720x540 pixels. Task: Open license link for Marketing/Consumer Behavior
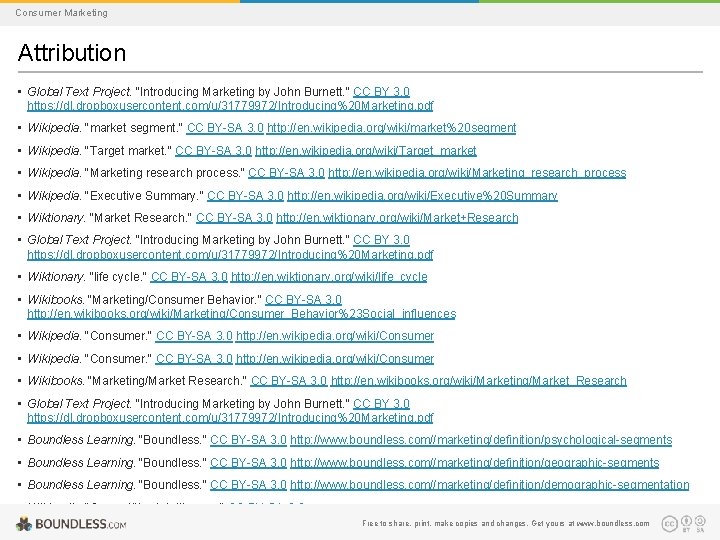point(304,300)
